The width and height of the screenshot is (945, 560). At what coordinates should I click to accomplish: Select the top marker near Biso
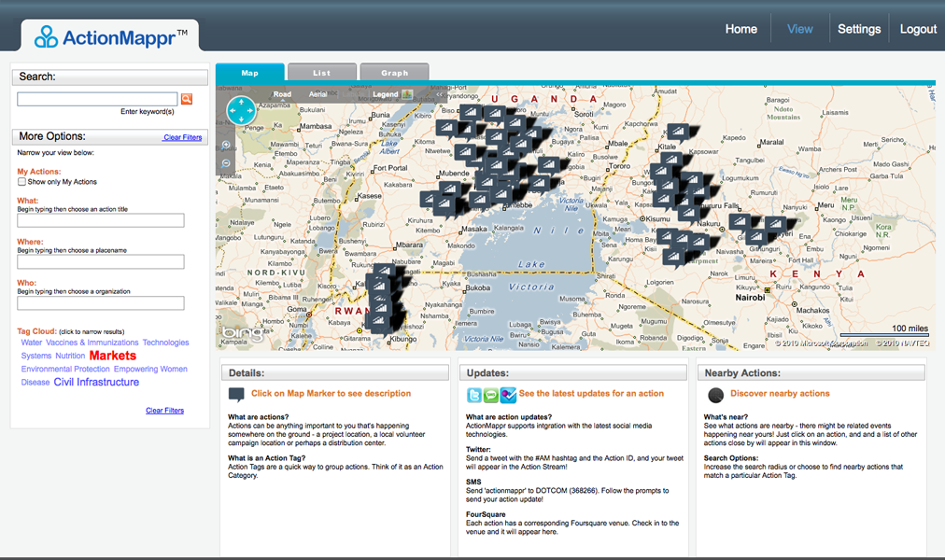point(471,113)
